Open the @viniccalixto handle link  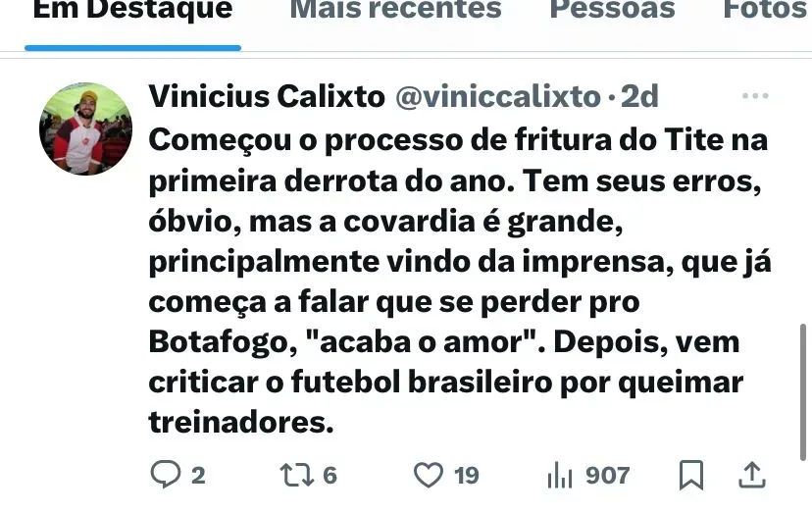497,96
